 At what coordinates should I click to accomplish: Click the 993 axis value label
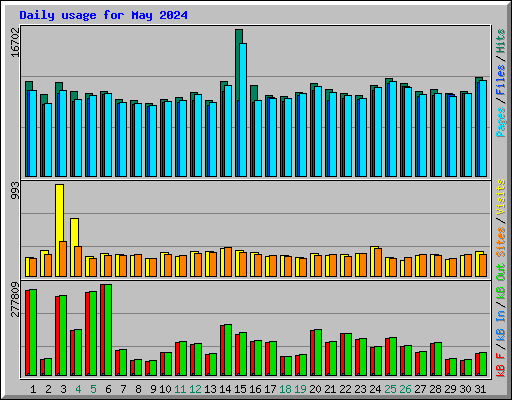click(x=15, y=190)
